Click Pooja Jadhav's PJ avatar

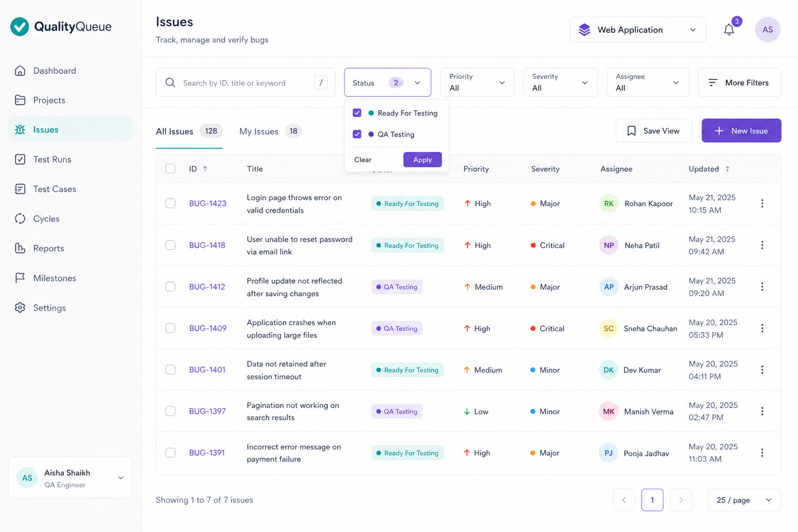tap(609, 453)
